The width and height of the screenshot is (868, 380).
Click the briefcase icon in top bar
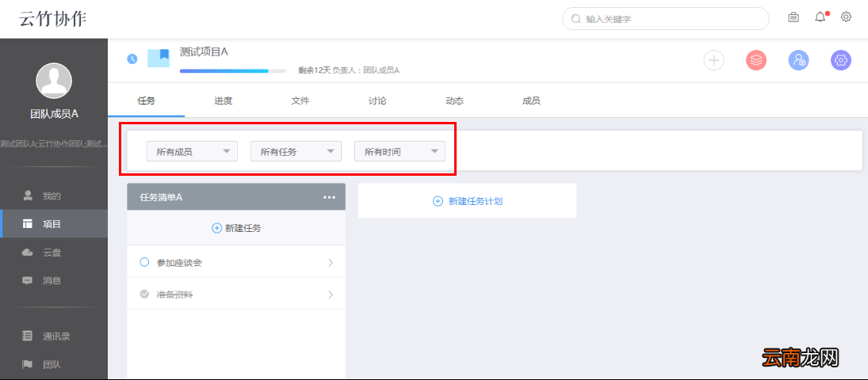tap(793, 17)
